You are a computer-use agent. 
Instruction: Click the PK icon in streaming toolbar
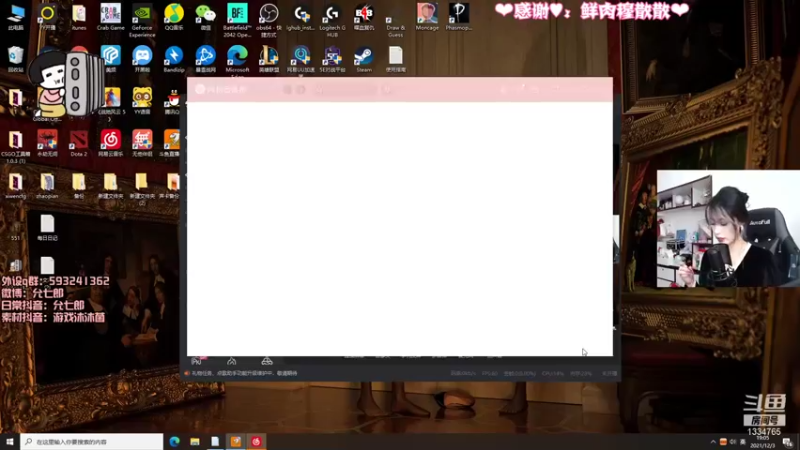pos(197,361)
